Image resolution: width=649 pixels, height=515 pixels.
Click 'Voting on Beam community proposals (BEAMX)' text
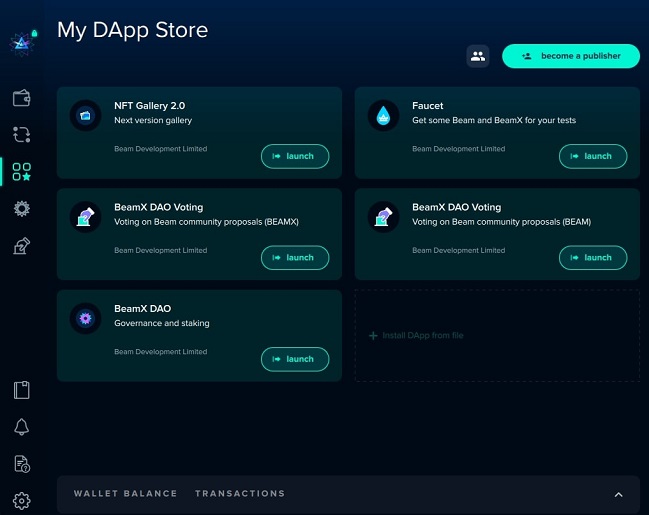tap(206, 222)
